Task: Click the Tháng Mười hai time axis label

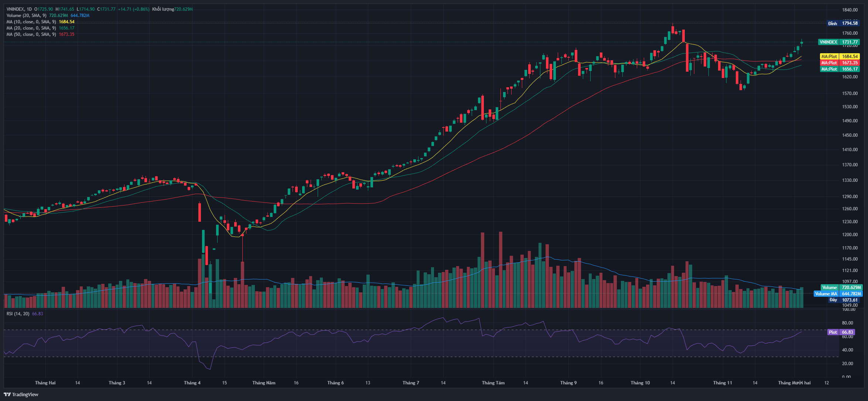Action: 794,383
